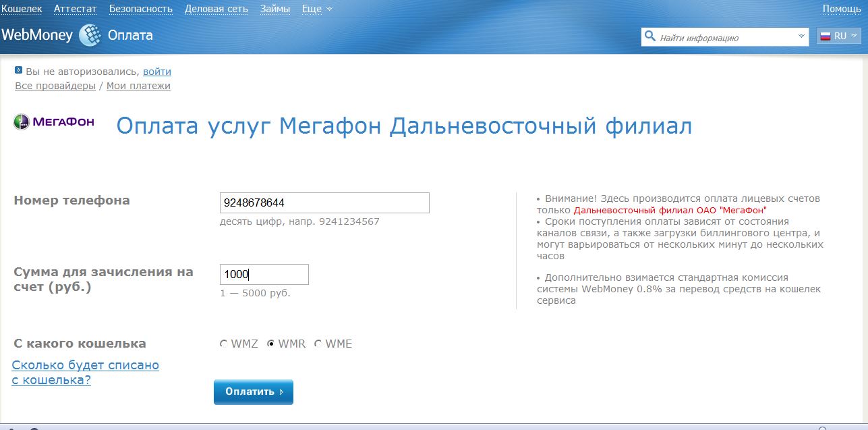Click the 'С какого кошелька' label

click(x=80, y=344)
